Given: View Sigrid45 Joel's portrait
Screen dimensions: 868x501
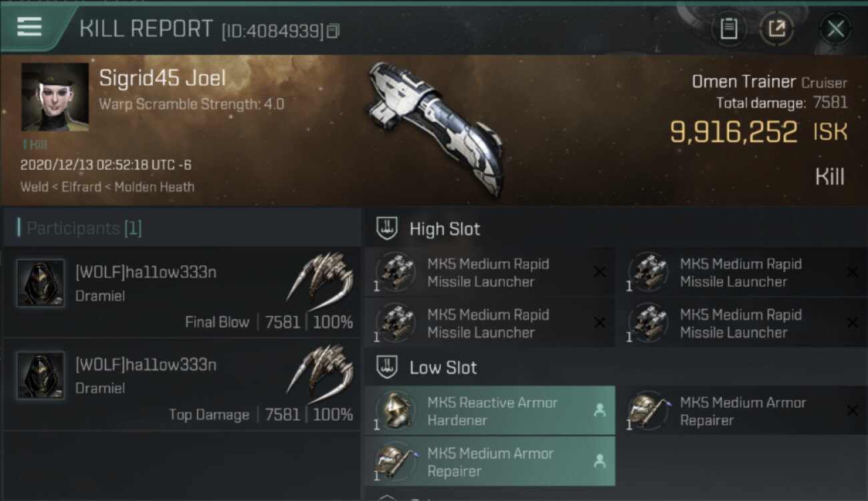Looking at the screenshot, I should tap(55, 97).
